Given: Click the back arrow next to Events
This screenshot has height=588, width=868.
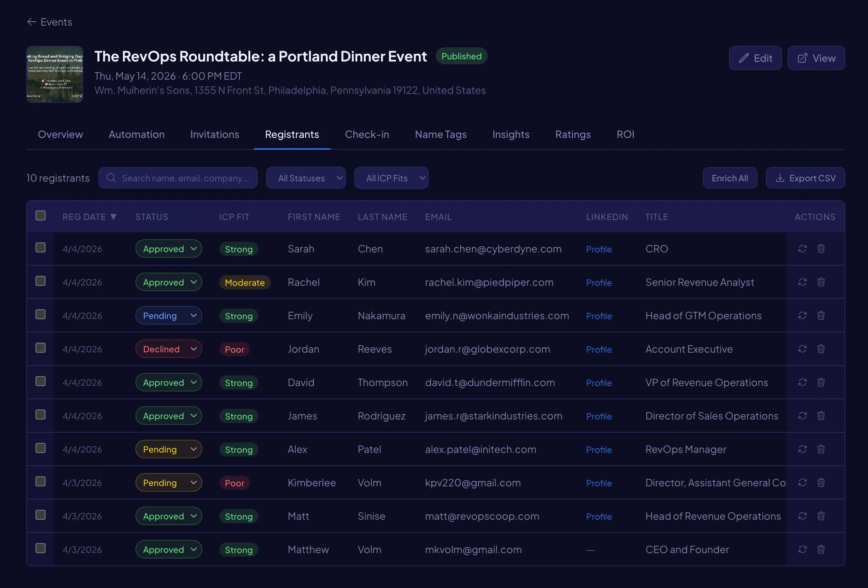Looking at the screenshot, I should tap(32, 22).
